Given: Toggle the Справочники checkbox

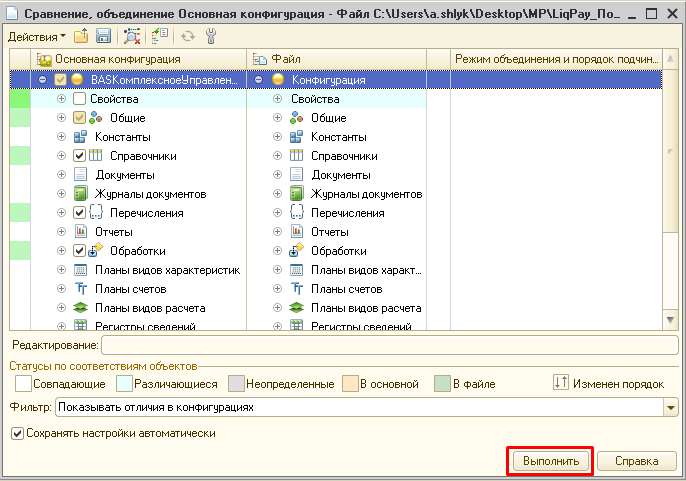Looking at the screenshot, I should [80, 156].
